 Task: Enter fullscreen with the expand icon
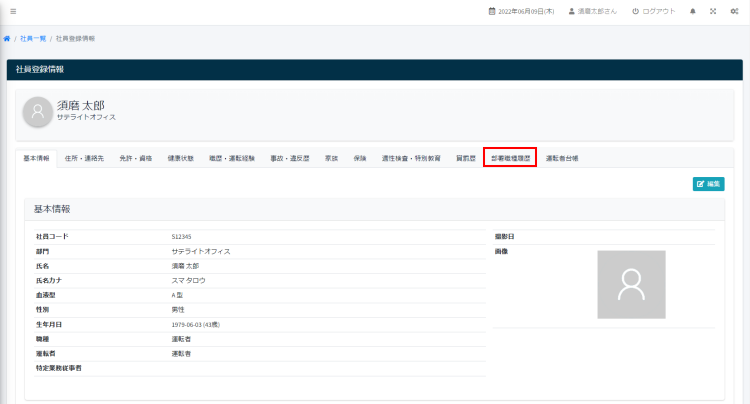tap(713, 11)
